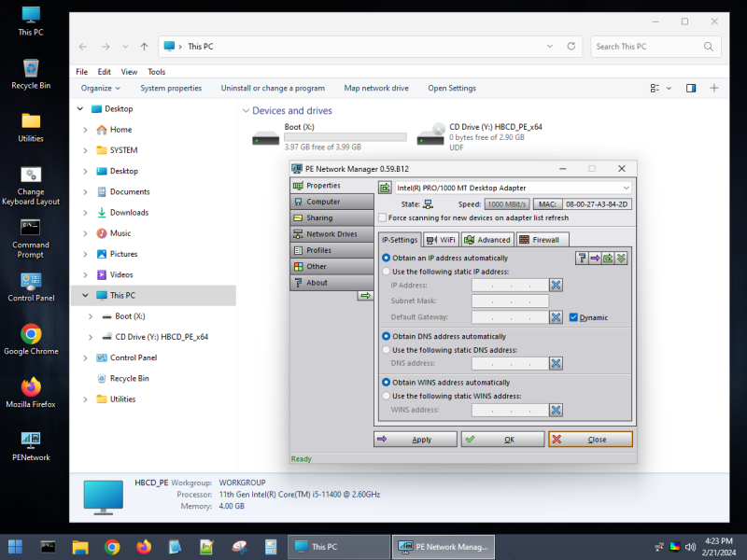Switch to the Firewall tab

[x=543, y=240]
